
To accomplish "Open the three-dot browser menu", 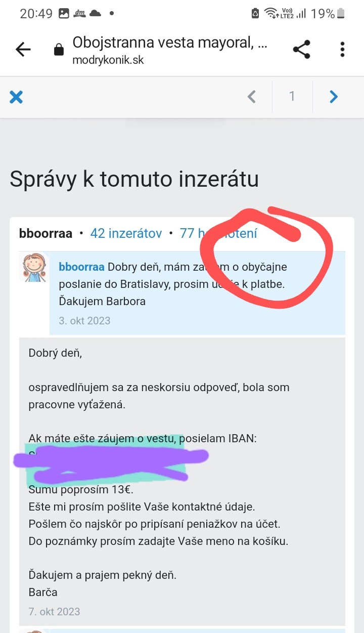I will (x=342, y=49).
